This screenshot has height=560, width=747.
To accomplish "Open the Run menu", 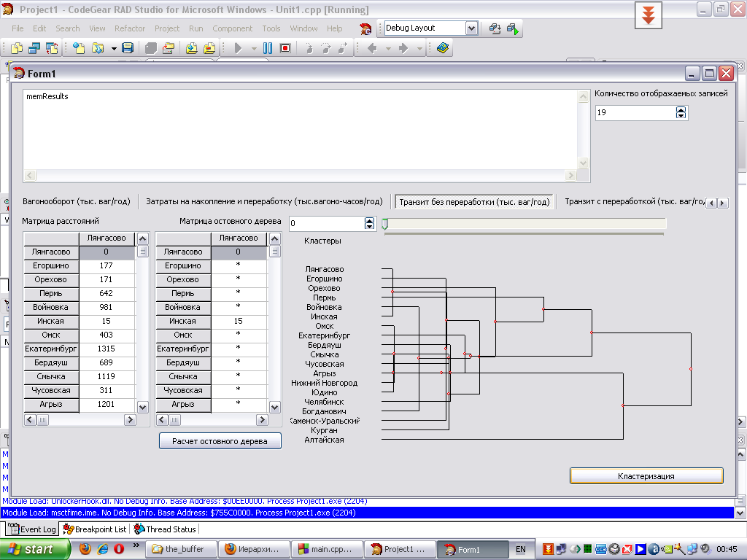I will (x=196, y=28).
